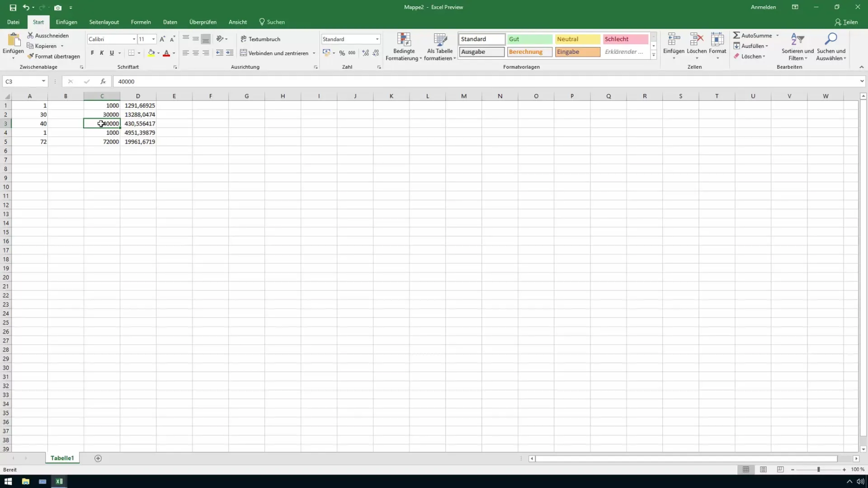Switch to page layout view
This screenshot has width=868, height=488.
[x=763, y=469]
